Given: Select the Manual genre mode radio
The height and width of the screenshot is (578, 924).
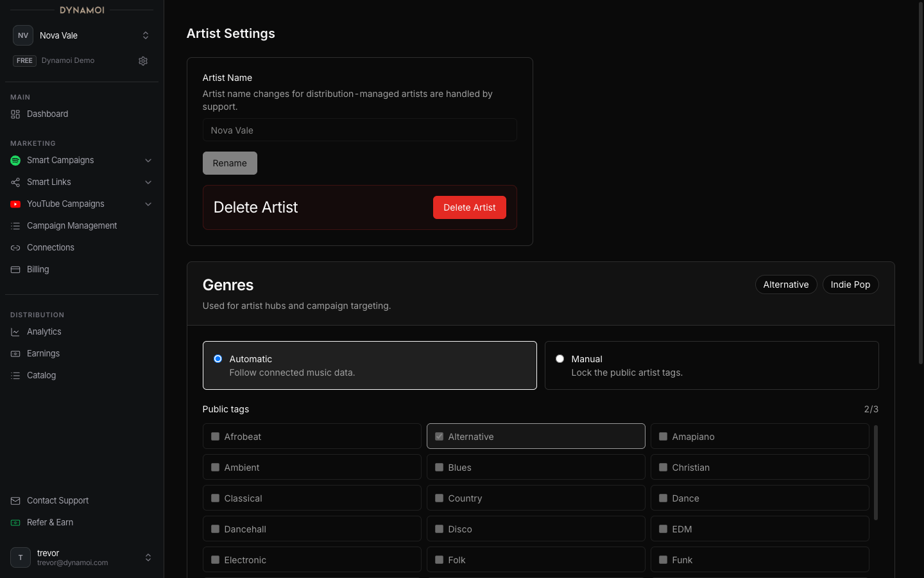Looking at the screenshot, I should point(560,359).
